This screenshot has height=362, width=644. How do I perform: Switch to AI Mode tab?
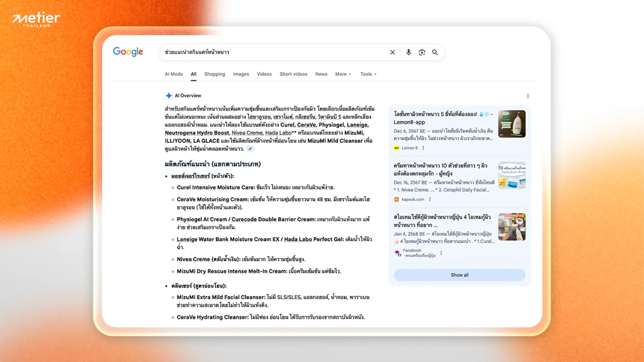click(x=174, y=74)
